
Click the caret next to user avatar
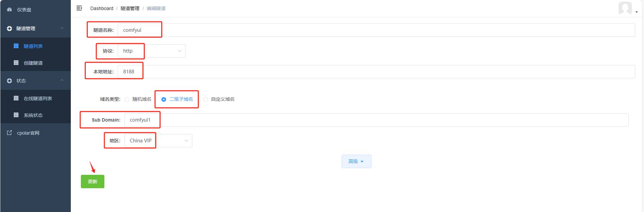tap(637, 12)
